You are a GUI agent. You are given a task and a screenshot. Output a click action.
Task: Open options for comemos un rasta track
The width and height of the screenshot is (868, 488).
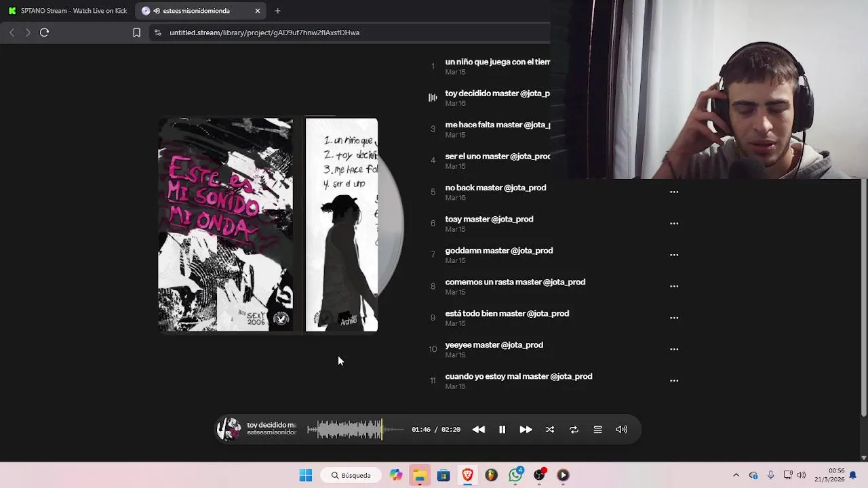[674, 286]
